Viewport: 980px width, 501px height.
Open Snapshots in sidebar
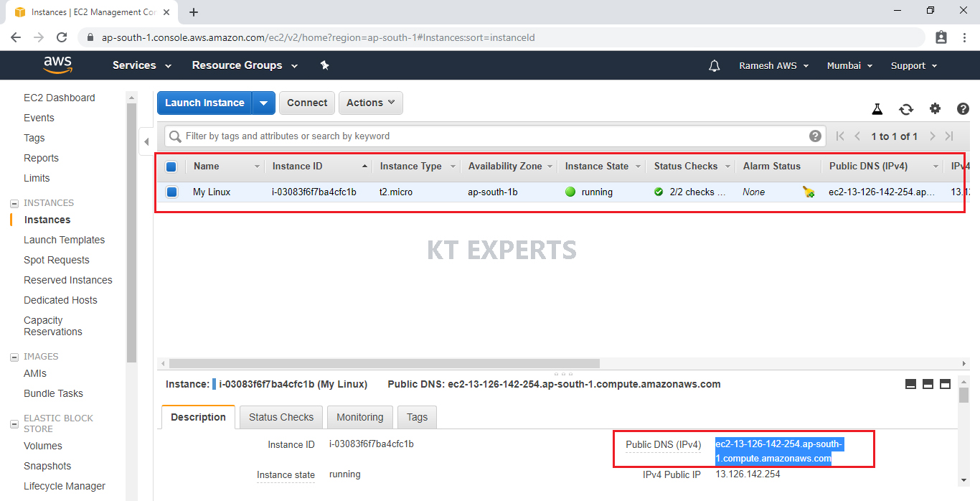click(x=47, y=466)
